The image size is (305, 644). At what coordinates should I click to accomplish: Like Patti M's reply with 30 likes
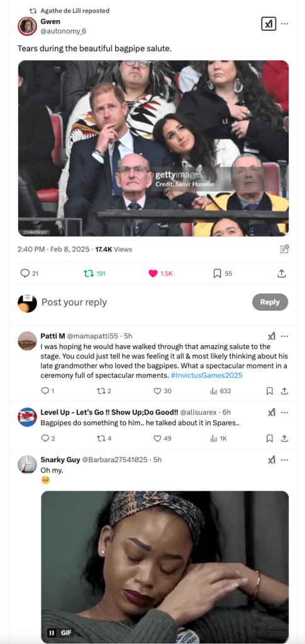(157, 391)
